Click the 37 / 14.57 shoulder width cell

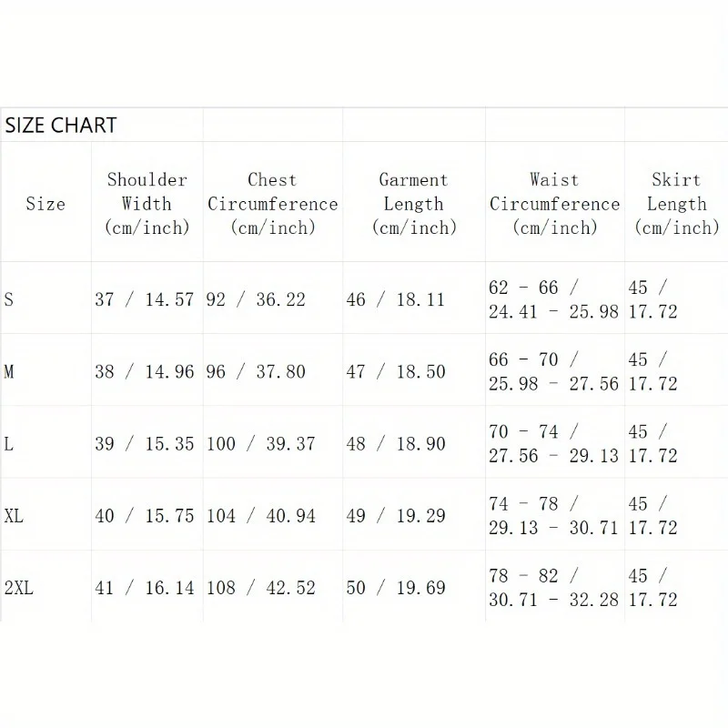[144, 299]
